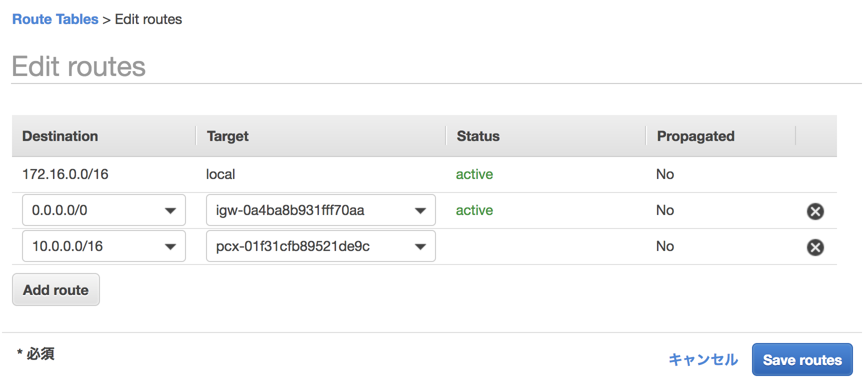This screenshot has height=389, width=868.
Task: Select the 172.16.0.0/16 destination cell
Action: (65, 174)
